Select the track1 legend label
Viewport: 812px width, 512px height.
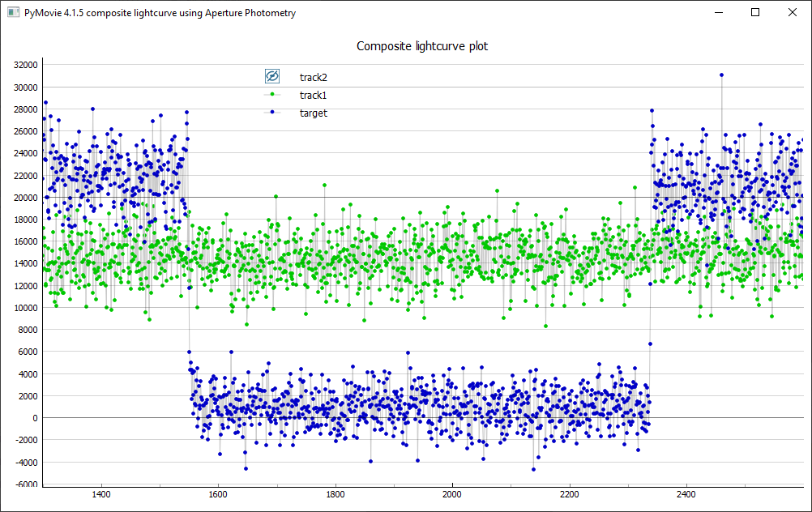(x=313, y=95)
